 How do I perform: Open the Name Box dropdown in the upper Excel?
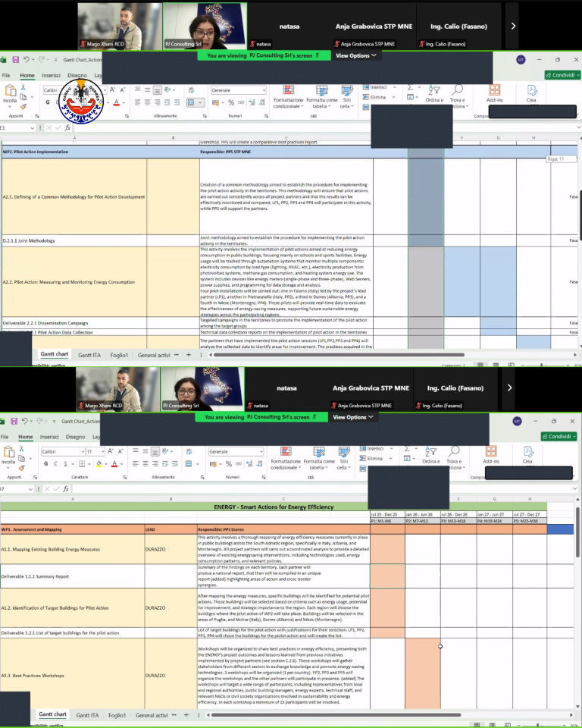(x=32, y=127)
